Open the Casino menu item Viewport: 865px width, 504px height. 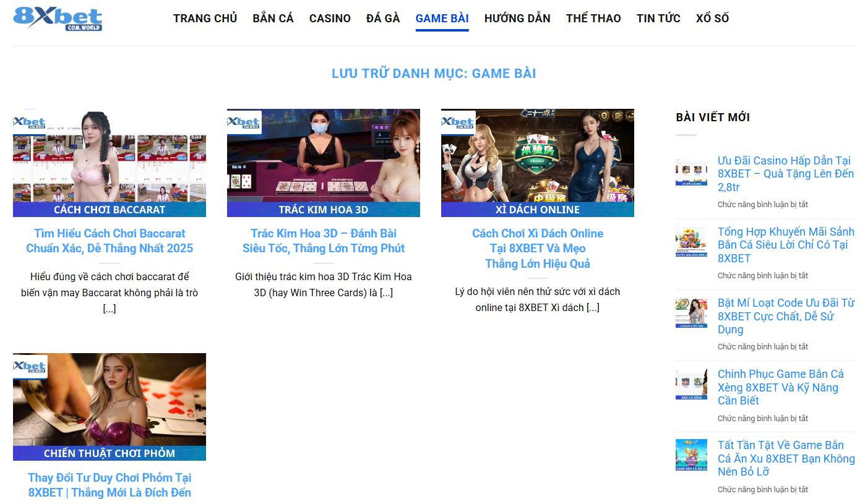[x=330, y=19]
